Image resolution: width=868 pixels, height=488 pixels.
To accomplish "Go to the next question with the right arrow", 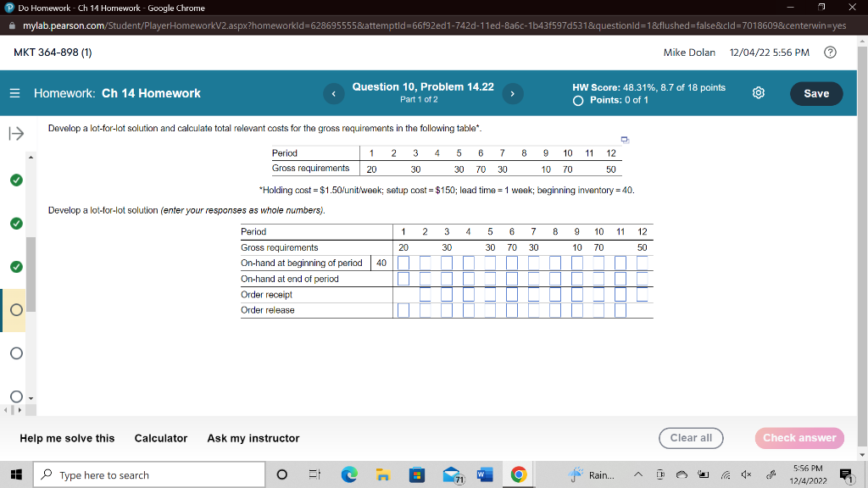I will pyautogui.click(x=513, y=93).
